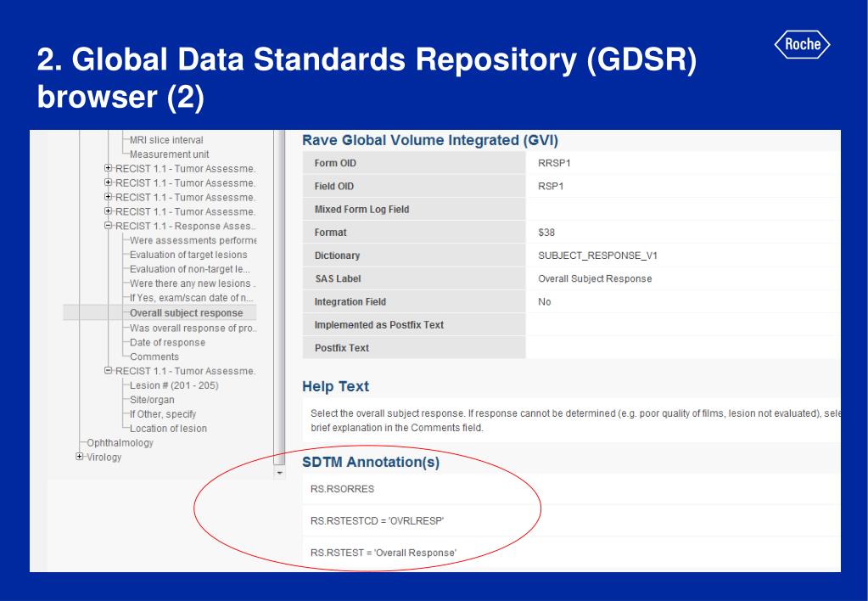Collapse the Tumor Assessme. node above Lesion #
The image size is (868, 601).
(x=109, y=371)
